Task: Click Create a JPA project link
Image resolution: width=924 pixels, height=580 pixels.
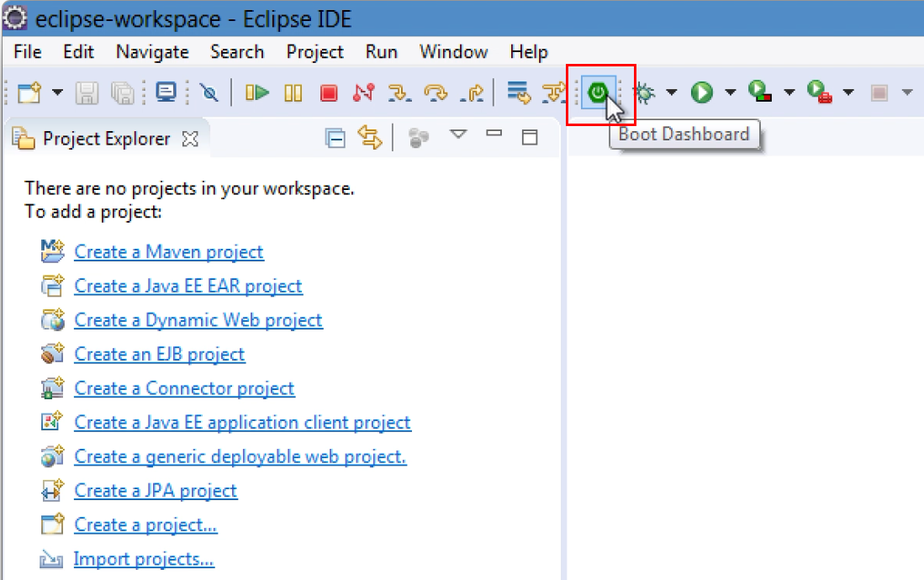Action: tap(156, 491)
